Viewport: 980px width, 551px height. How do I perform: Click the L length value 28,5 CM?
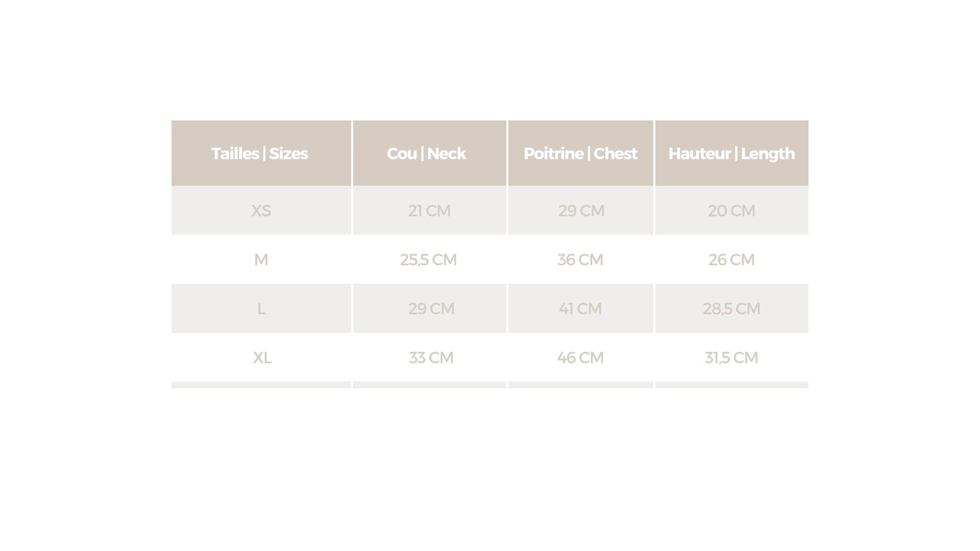click(x=731, y=309)
